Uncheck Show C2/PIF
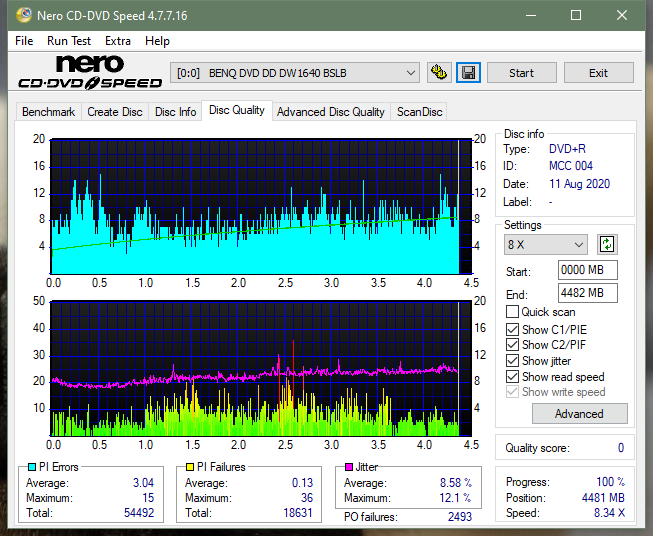This screenshot has width=653, height=536. (512, 345)
